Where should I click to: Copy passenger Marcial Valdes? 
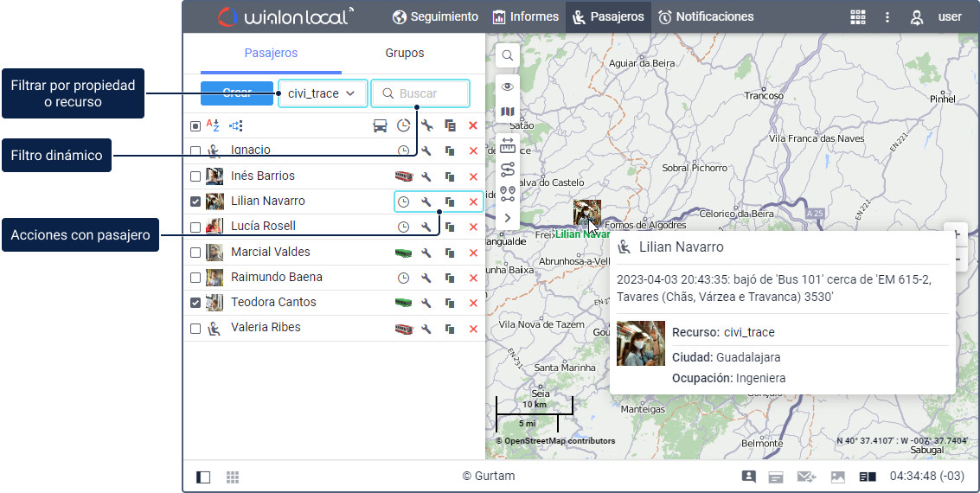point(450,253)
